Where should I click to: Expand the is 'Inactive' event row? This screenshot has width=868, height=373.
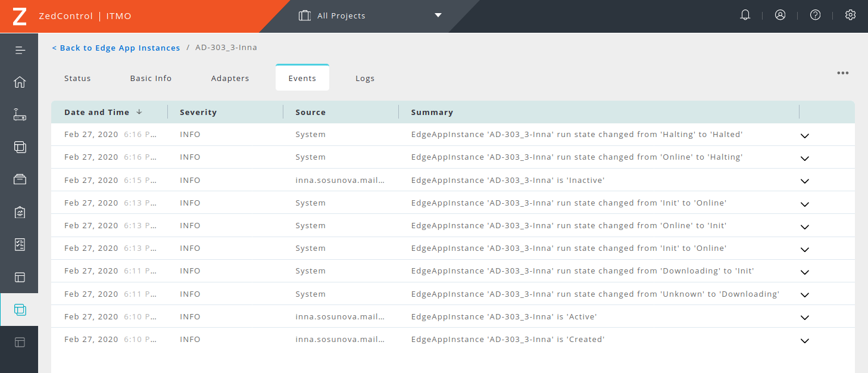point(804,181)
